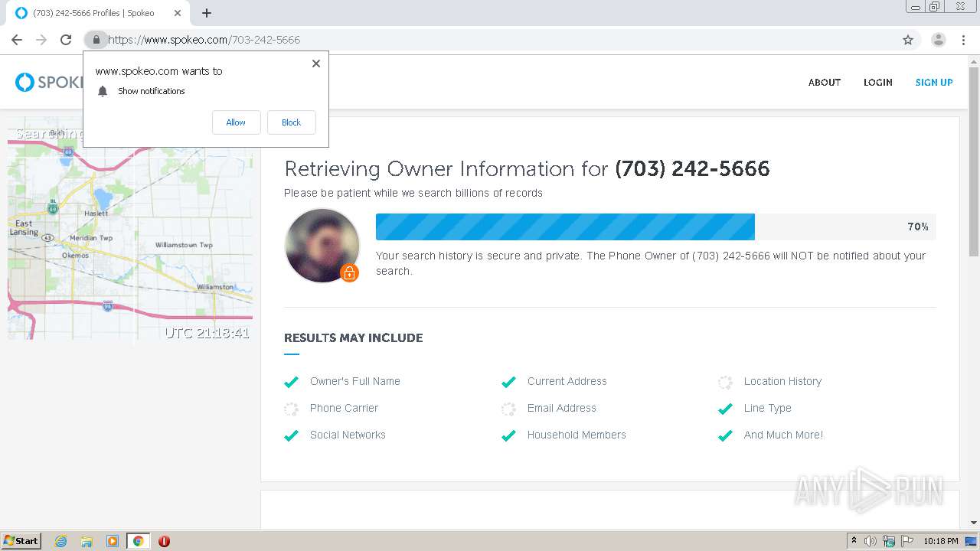Image resolution: width=980 pixels, height=551 pixels.
Task: Click the notification bell icon
Action: (x=103, y=91)
